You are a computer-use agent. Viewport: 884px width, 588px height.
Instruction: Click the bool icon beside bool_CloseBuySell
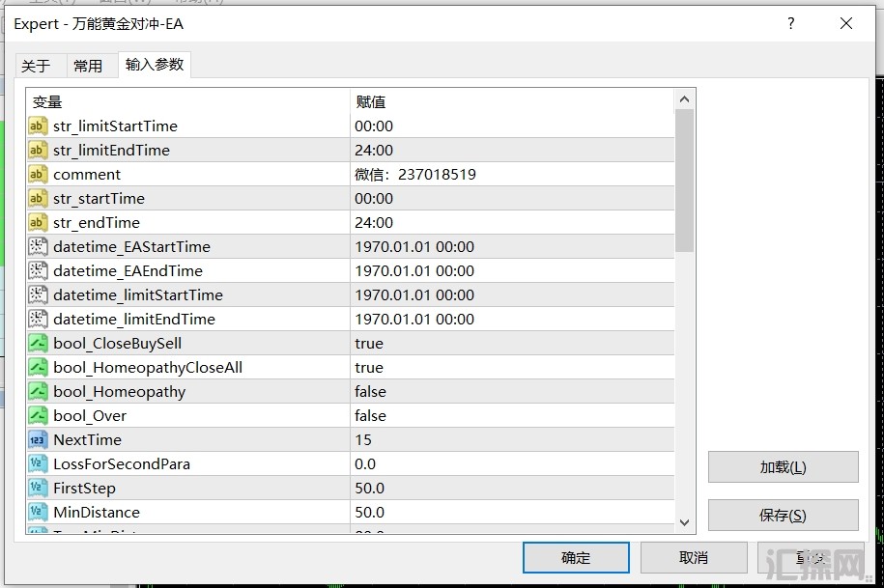click(x=38, y=344)
